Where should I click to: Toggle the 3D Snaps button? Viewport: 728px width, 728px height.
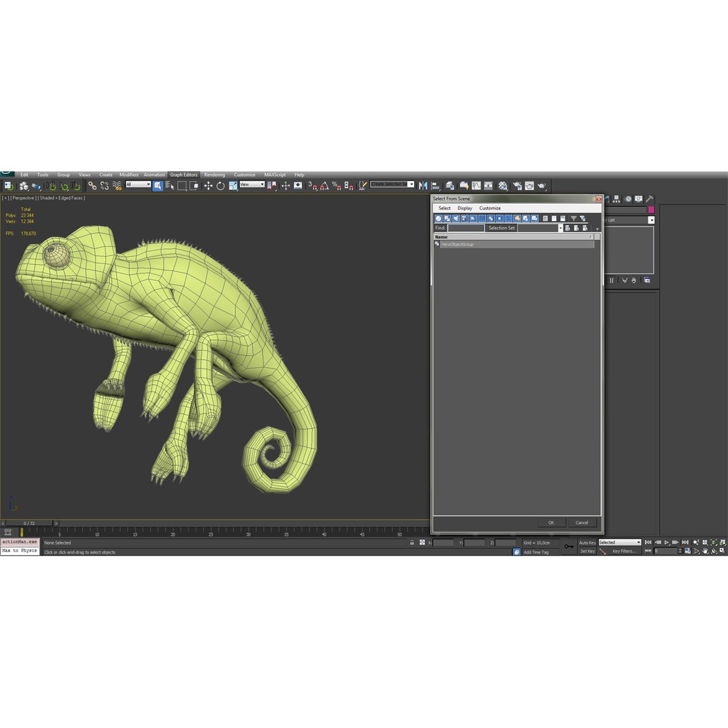[313, 186]
